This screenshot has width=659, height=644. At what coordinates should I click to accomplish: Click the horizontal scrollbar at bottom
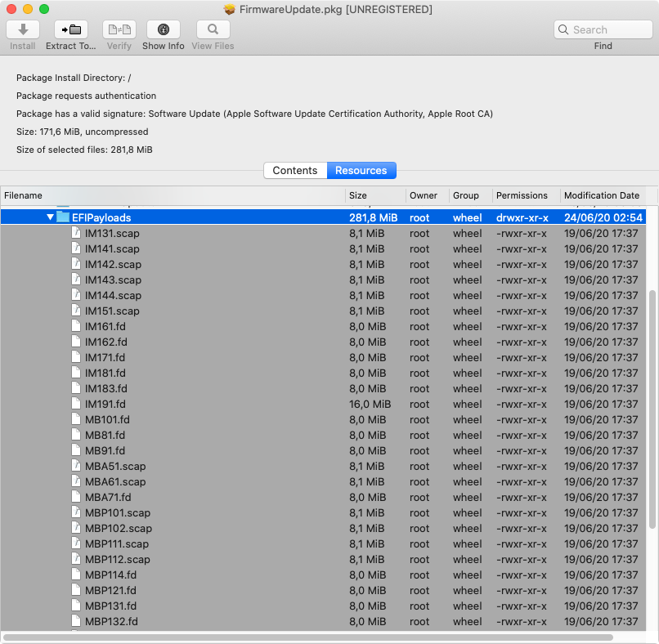pyautogui.click(x=308, y=637)
